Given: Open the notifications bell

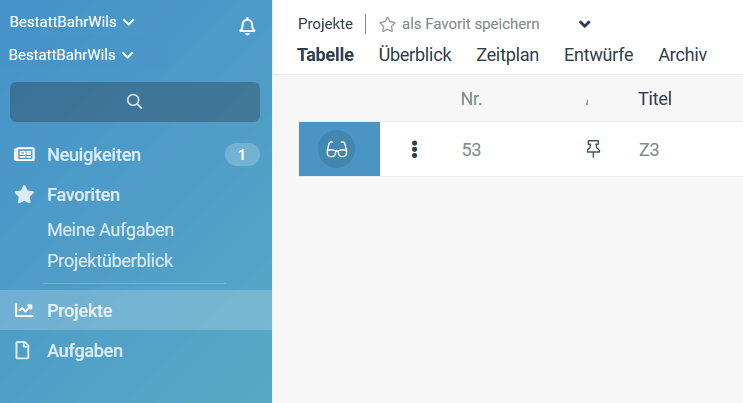Looking at the screenshot, I should pos(247,26).
